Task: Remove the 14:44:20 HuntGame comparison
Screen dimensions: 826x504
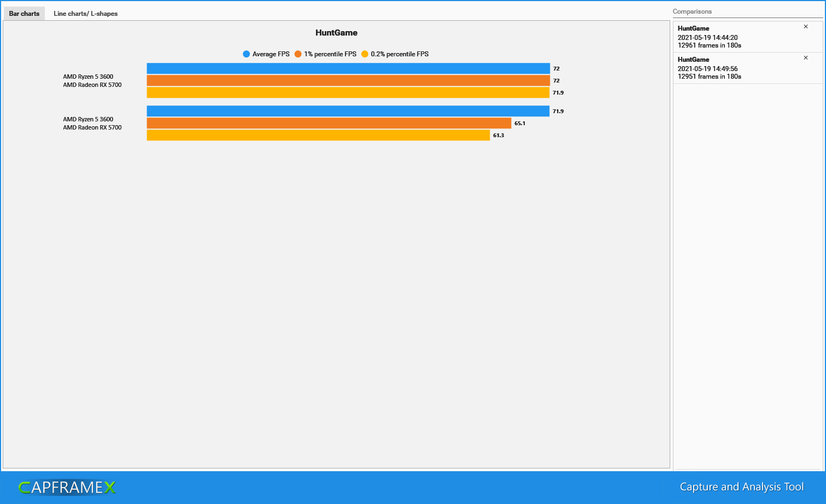Action: [806, 27]
